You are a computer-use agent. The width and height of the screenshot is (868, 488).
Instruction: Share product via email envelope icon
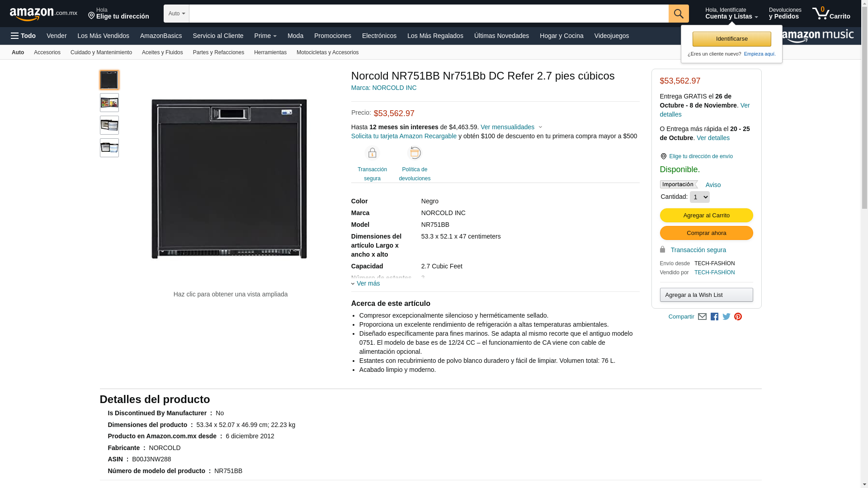(702, 317)
